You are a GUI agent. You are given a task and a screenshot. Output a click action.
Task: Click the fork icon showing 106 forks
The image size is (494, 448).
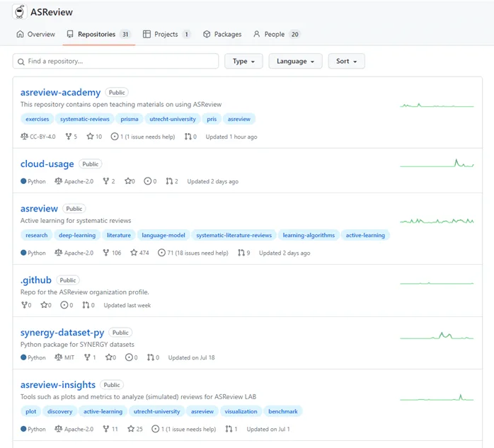tap(106, 253)
